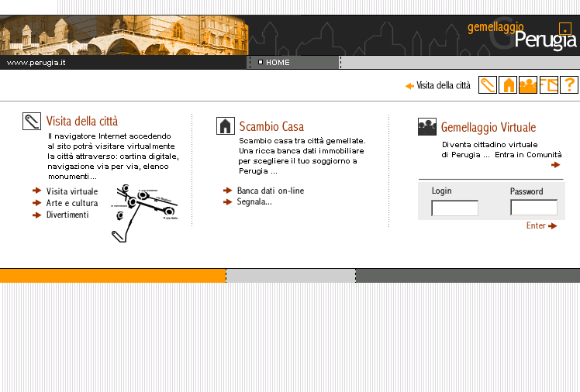Open the Visita virtuale link

(x=72, y=191)
